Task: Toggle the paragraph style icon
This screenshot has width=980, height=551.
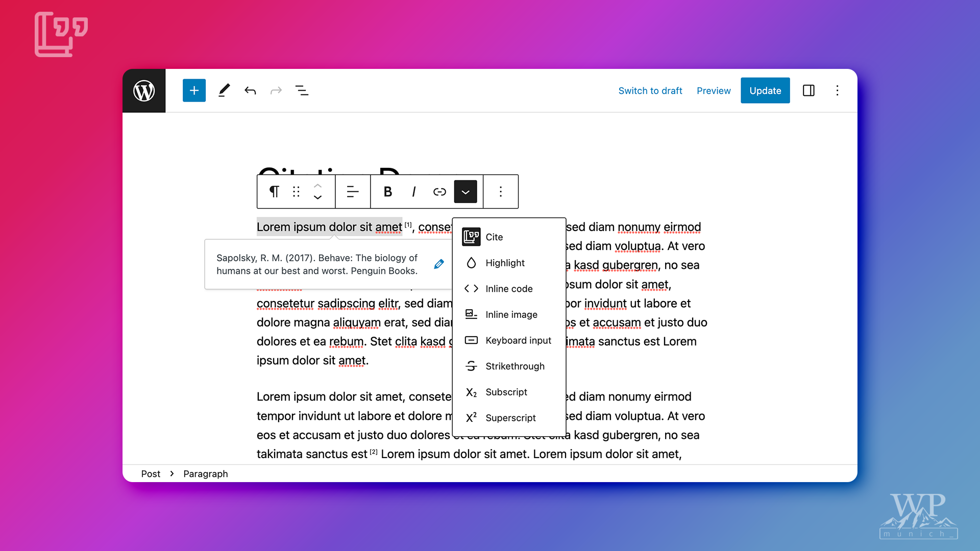Action: [x=273, y=191]
